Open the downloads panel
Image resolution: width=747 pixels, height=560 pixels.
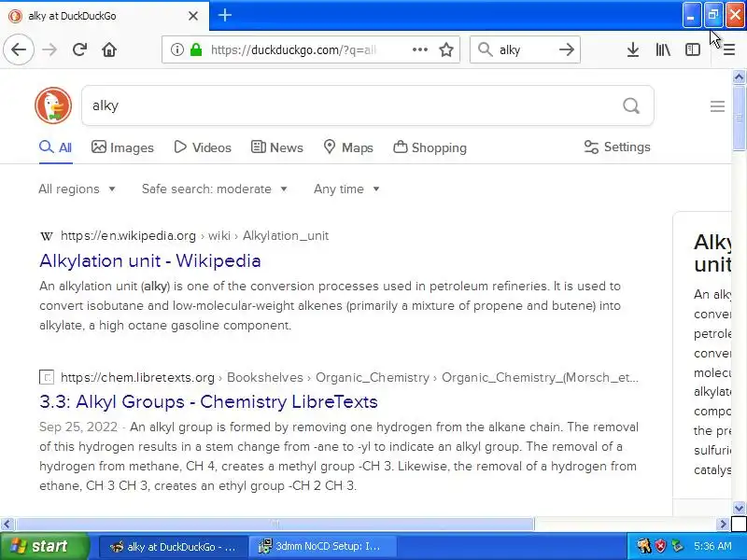click(633, 49)
